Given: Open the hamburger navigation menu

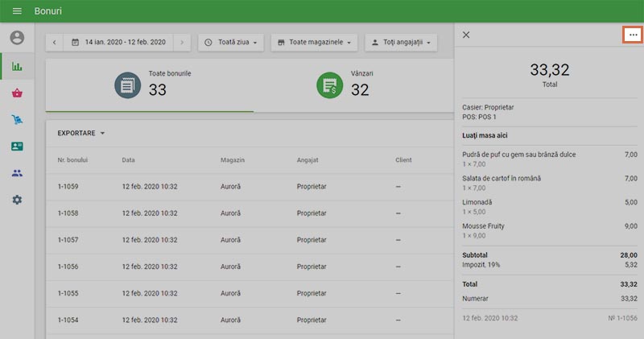Looking at the screenshot, I should [x=17, y=11].
